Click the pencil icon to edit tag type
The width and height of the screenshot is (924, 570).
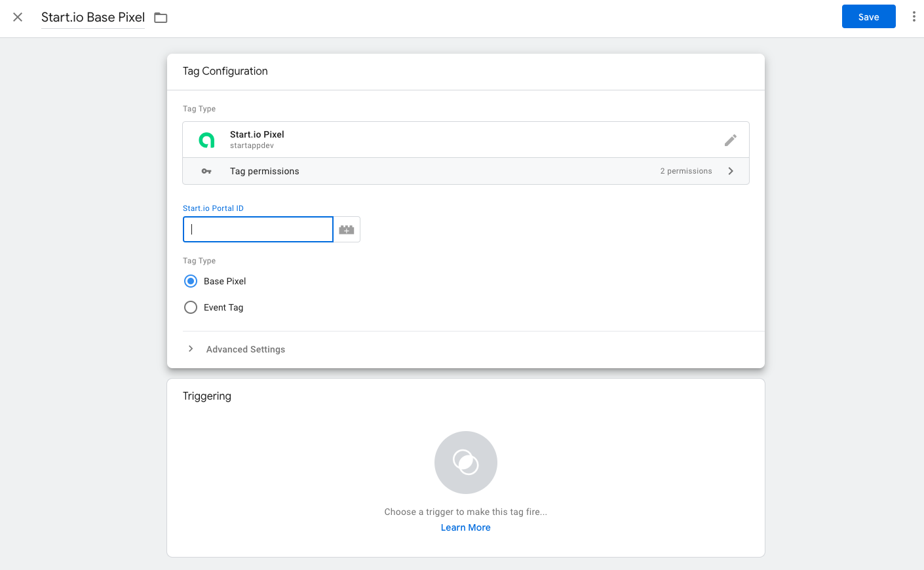pyautogui.click(x=730, y=140)
